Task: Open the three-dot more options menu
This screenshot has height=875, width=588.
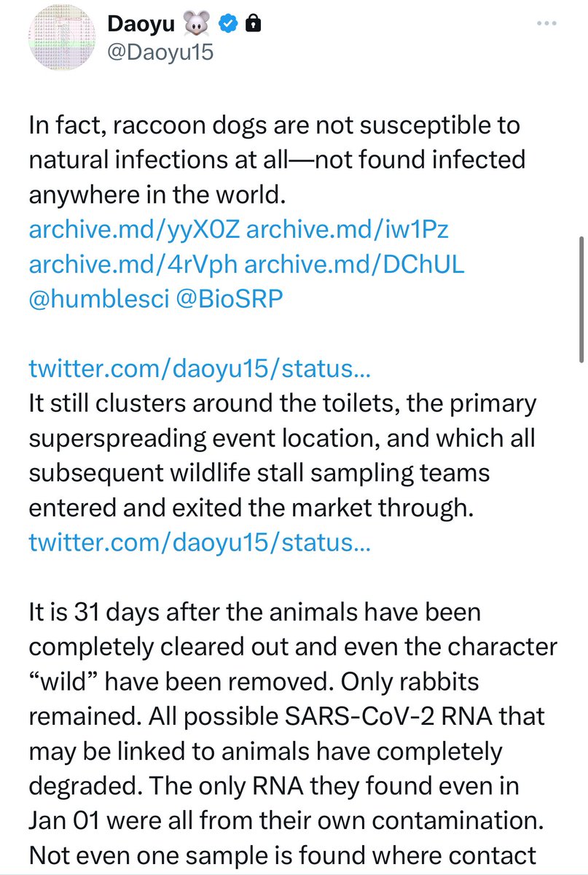Action: 546,23
